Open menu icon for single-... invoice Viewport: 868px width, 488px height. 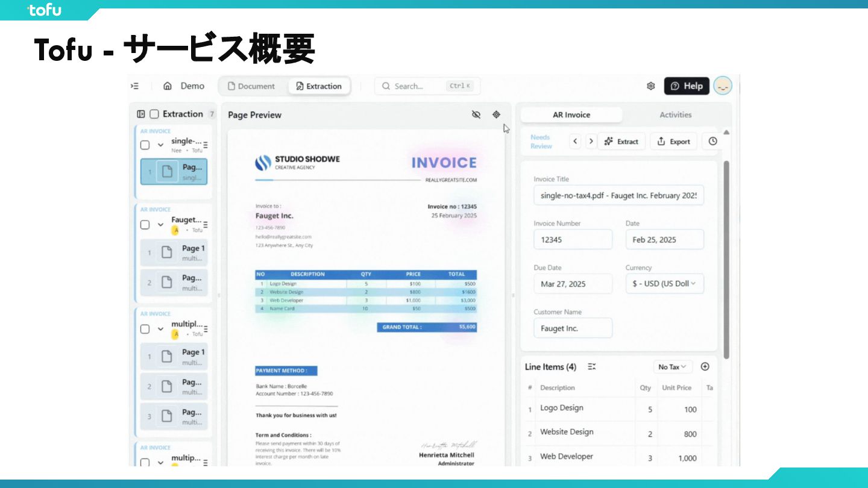point(206,145)
